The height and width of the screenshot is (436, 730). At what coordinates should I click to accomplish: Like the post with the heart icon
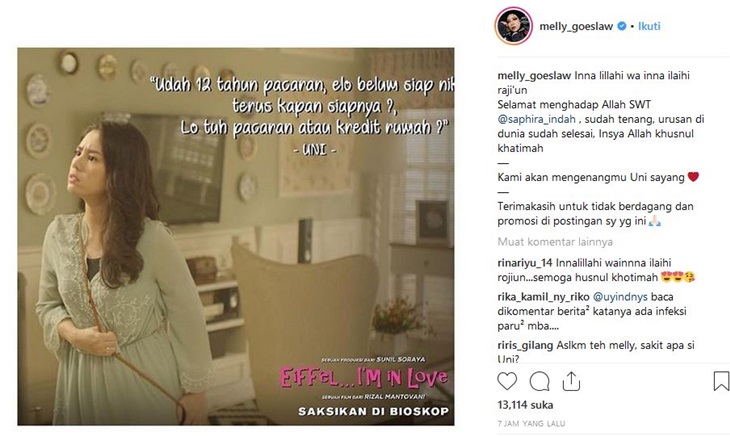507,382
